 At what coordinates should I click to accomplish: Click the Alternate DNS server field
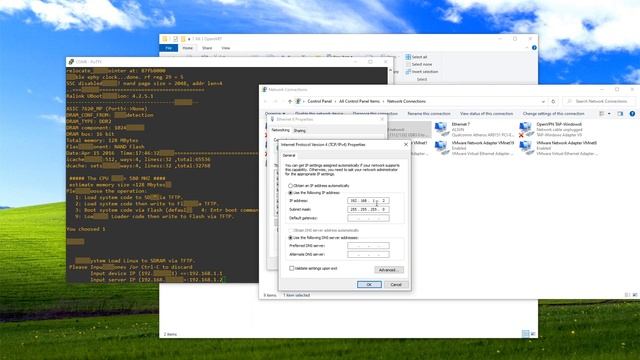[368, 254]
